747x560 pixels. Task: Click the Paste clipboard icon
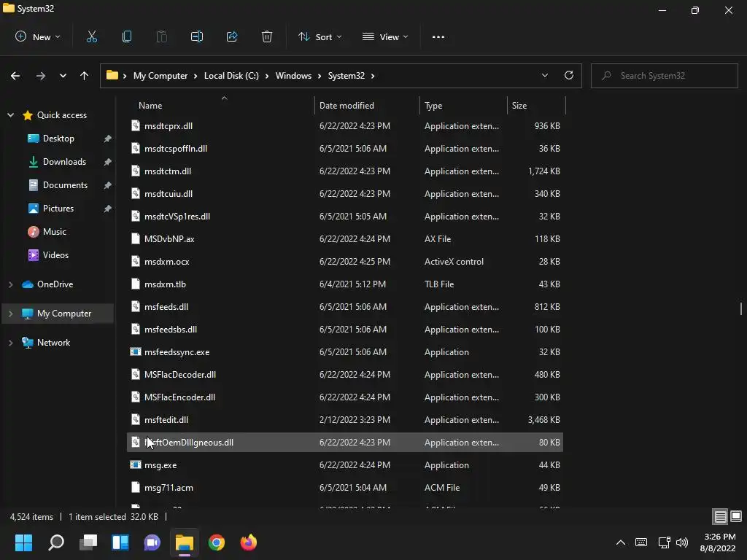(x=161, y=36)
